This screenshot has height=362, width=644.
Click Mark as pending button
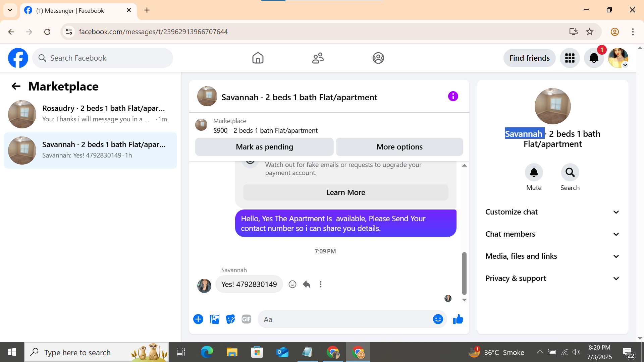(x=264, y=147)
